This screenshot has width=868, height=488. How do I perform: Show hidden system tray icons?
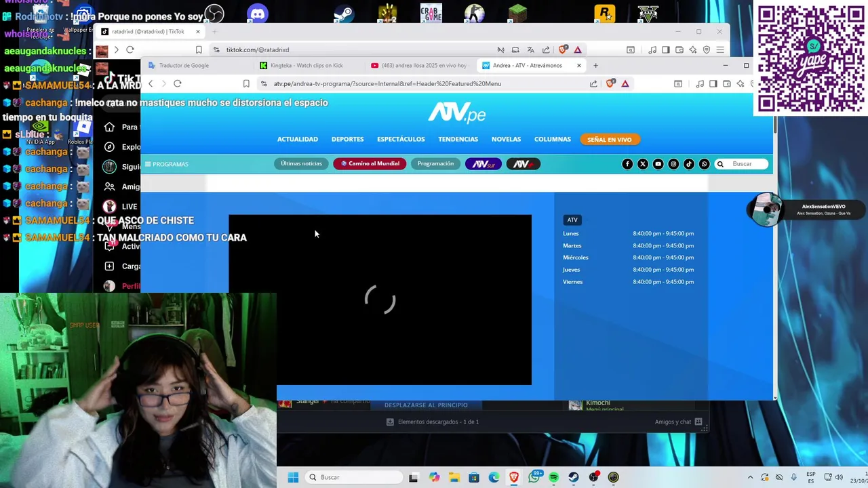[750, 477]
